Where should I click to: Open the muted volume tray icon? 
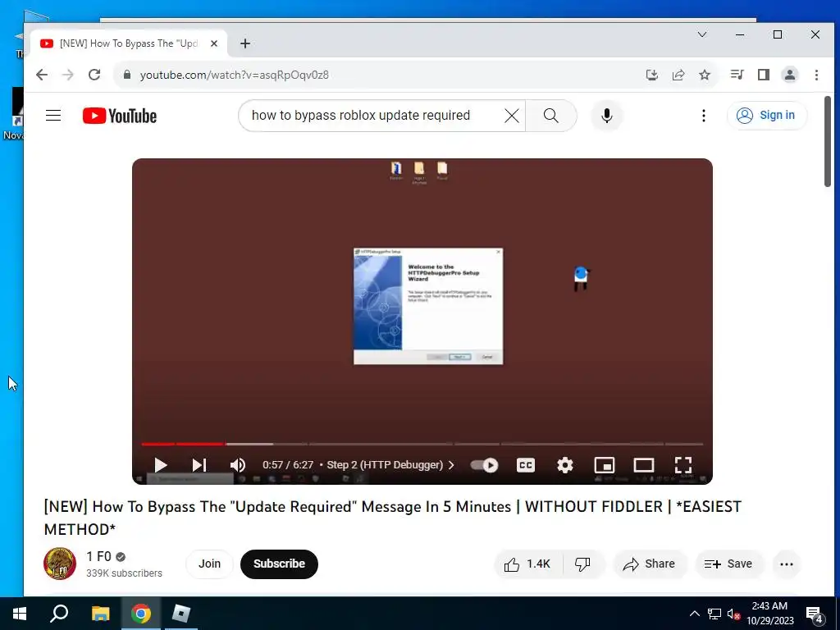pos(733,614)
